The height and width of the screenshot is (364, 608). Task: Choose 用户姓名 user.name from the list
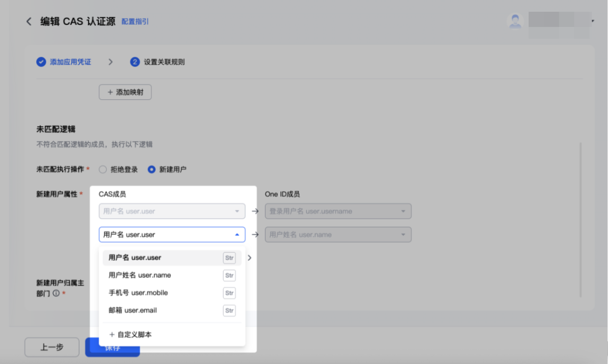pyautogui.click(x=172, y=275)
